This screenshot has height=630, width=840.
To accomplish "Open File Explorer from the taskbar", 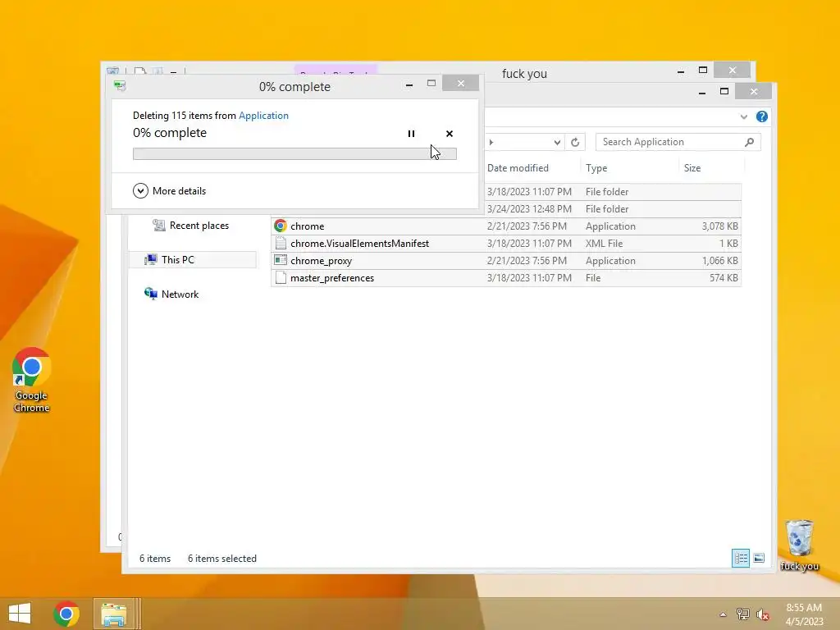I will click(114, 614).
